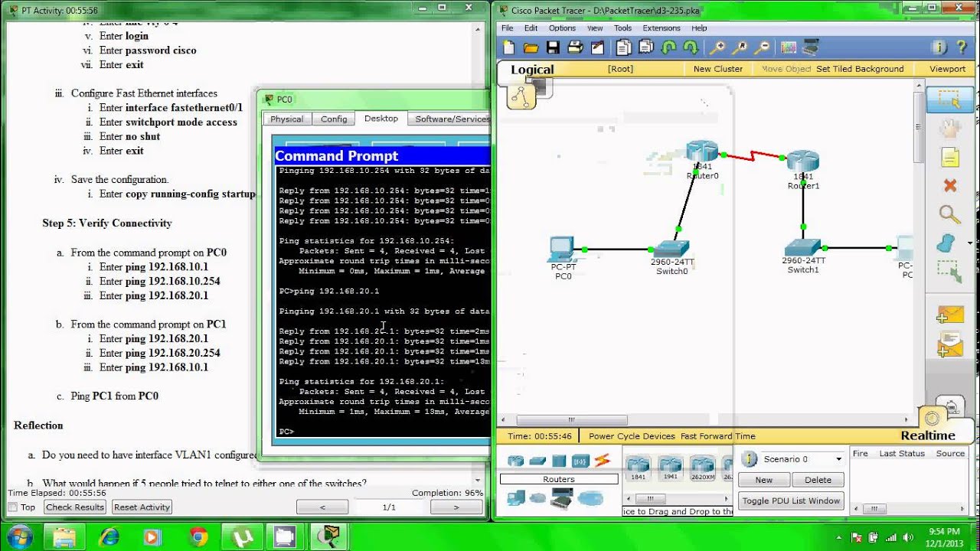Click the Zoom In magnifier icon
The image size is (980, 551).
point(717,47)
